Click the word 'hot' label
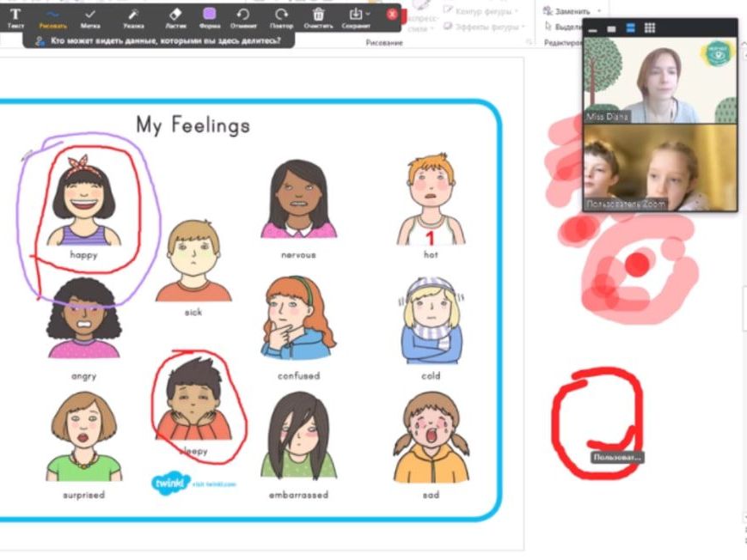747x560 pixels. tap(431, 255)
